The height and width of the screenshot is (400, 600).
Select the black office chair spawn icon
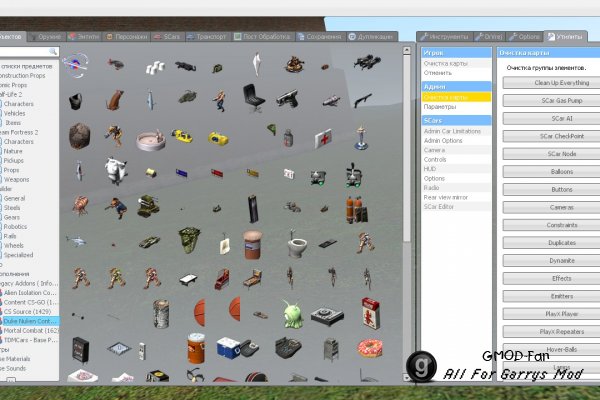(254, 98)
